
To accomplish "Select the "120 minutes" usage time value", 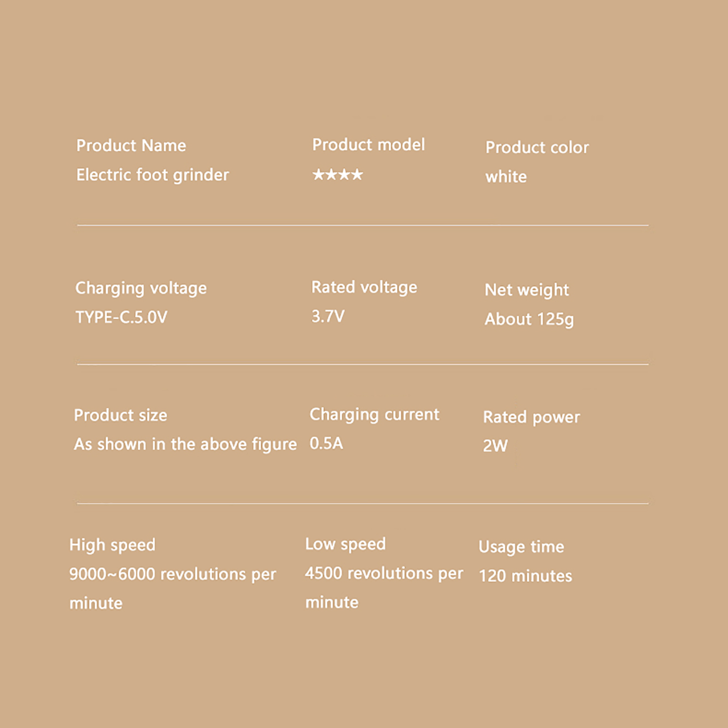I will (x=526, y=576).
